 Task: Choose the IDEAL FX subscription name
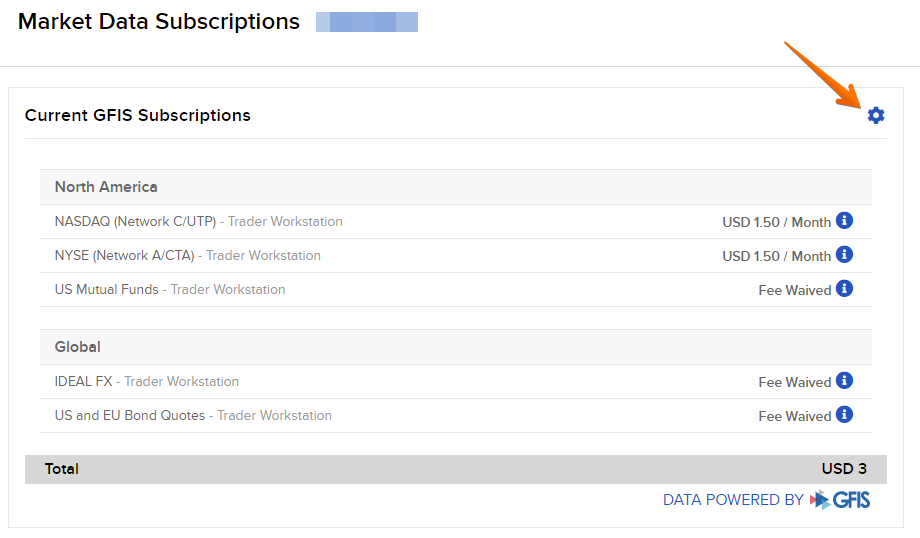(x=85, y=381)
